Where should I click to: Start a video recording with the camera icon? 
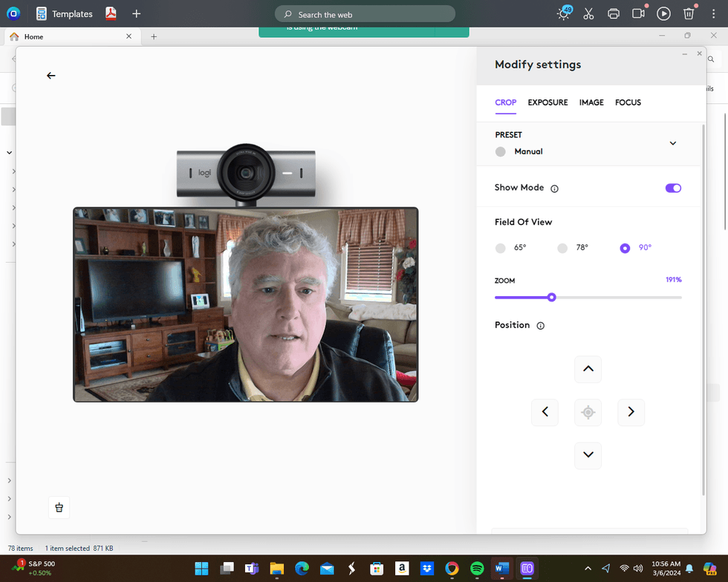click(638, 13)
